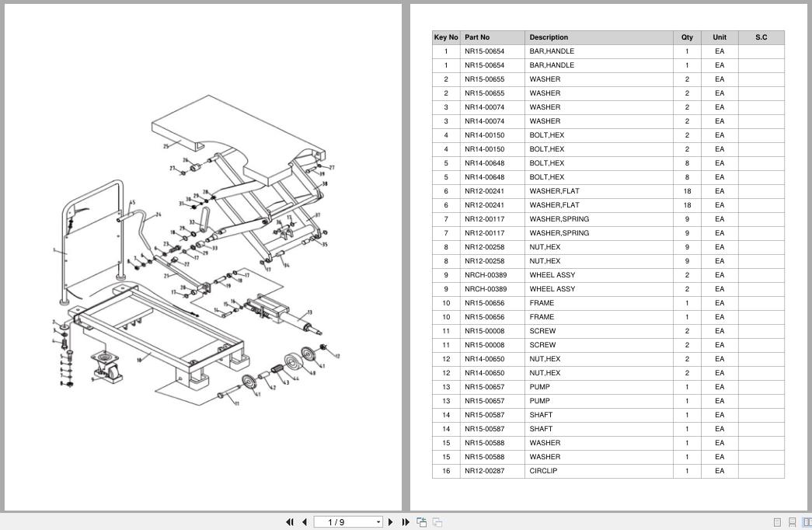Select first FRAME description cell
This screenshot has height=530, width=812.
[599, 303]
